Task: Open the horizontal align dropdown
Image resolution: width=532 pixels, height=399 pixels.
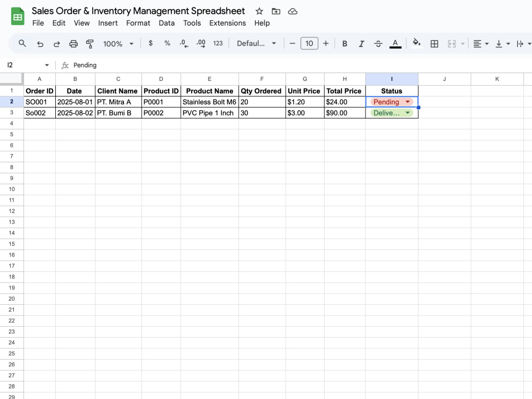Action: tap(481, 44)
